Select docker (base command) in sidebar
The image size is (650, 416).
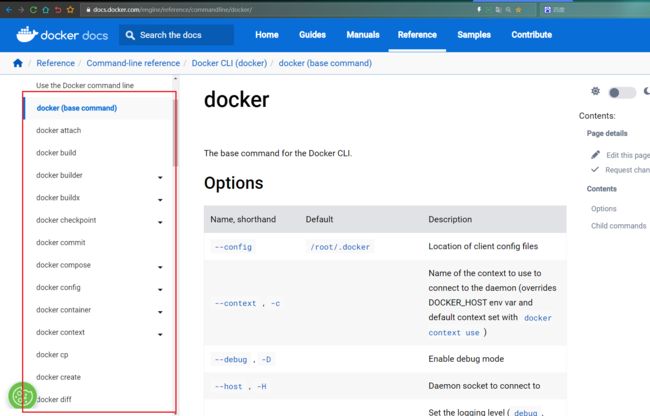tap(77, 108)
